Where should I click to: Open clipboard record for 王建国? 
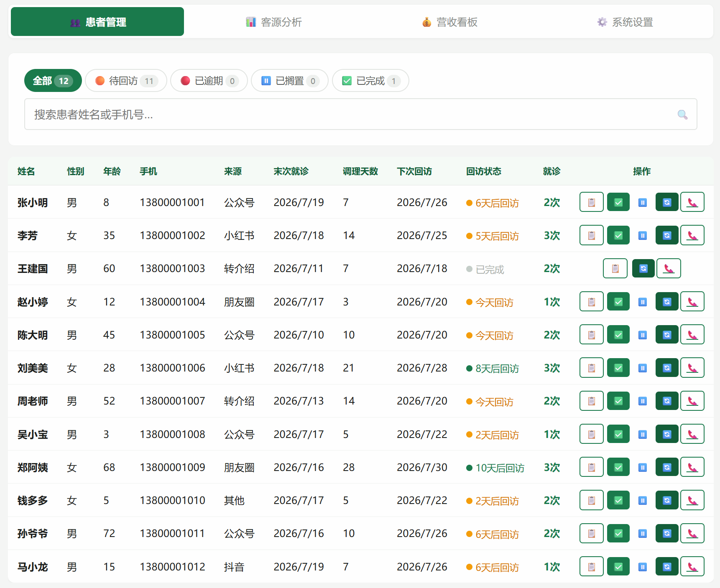[615, 268]
